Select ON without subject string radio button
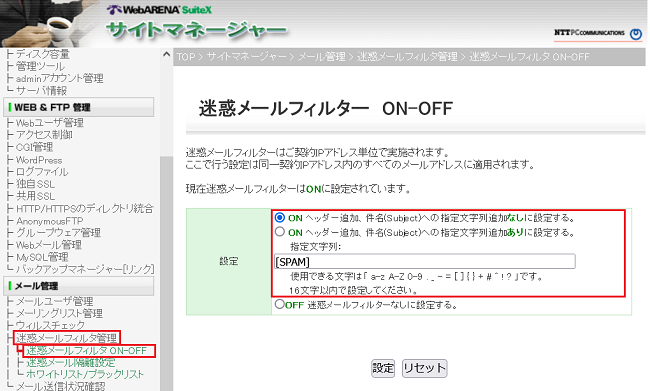Viewport: 650px width, 391px height. pos(280,218)
